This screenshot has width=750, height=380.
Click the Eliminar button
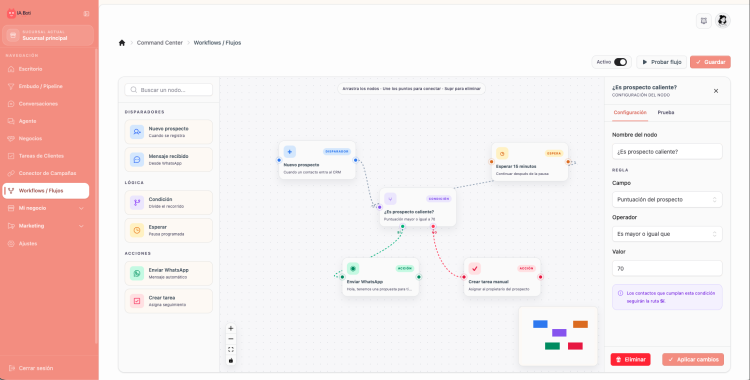click(x=630, y=359)
